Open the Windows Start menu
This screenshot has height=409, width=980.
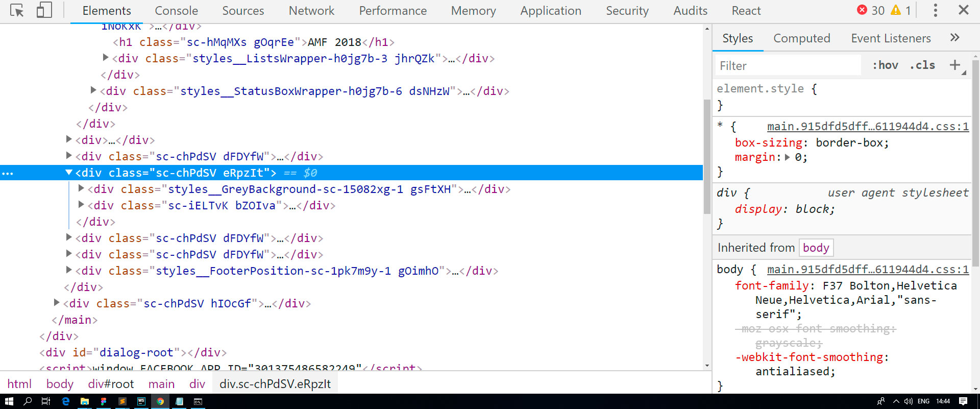tap(9, 401)
